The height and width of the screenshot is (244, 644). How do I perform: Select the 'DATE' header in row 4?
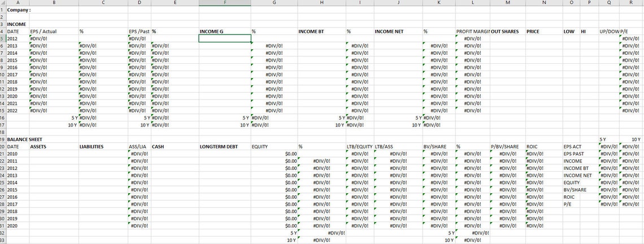[x=18, y=31]
